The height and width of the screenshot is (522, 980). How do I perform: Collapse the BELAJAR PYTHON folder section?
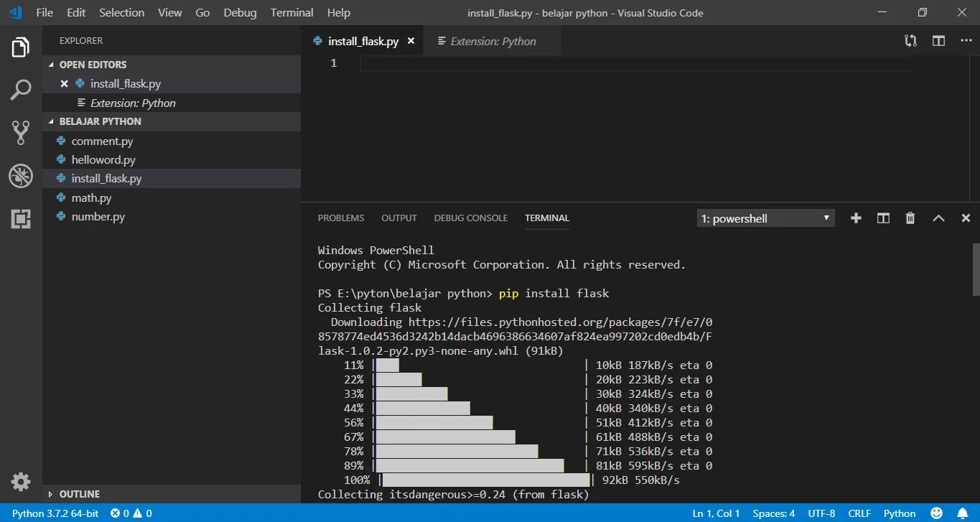(x=172, y=121)
